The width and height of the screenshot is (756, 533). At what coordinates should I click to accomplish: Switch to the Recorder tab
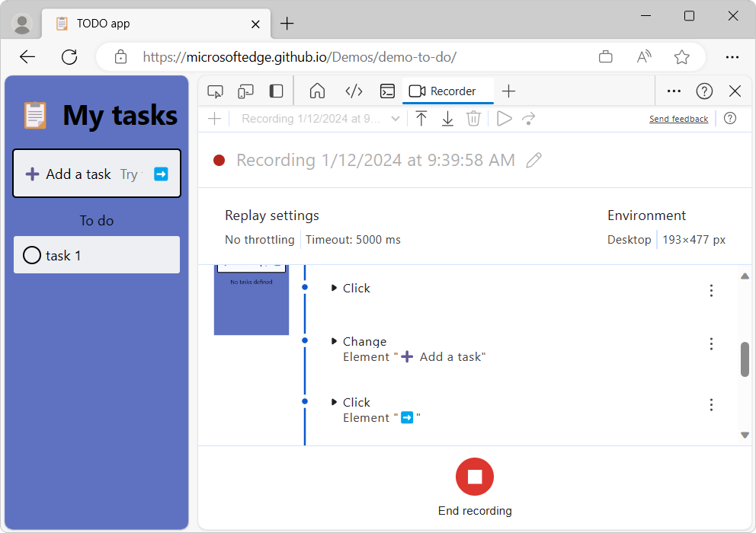coord(447,91)
